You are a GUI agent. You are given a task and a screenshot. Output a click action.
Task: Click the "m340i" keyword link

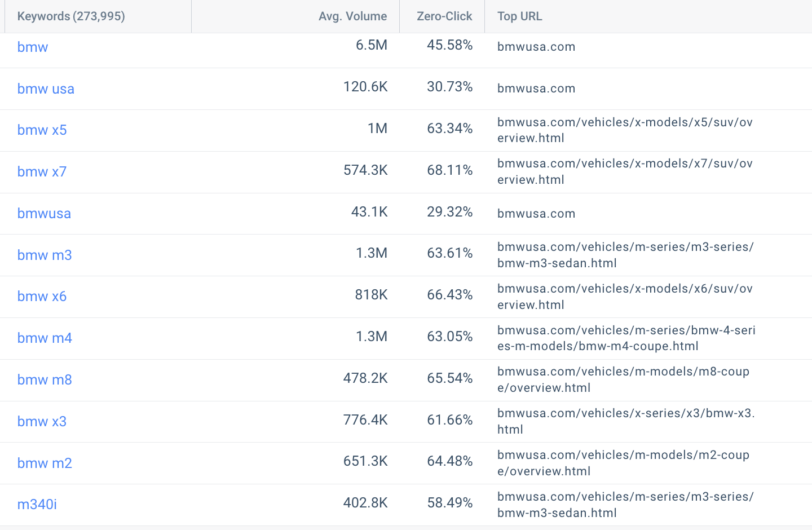37,505
